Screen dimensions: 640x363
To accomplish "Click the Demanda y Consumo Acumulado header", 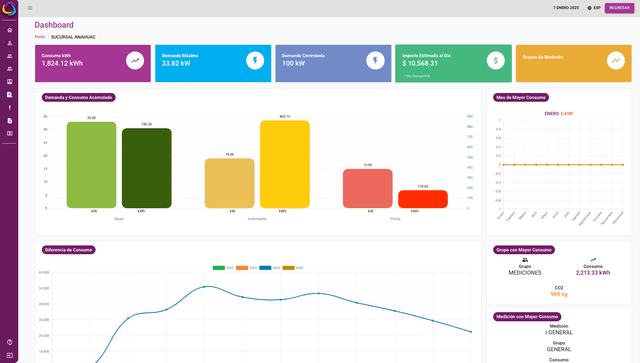I will [x=78, y=98].
